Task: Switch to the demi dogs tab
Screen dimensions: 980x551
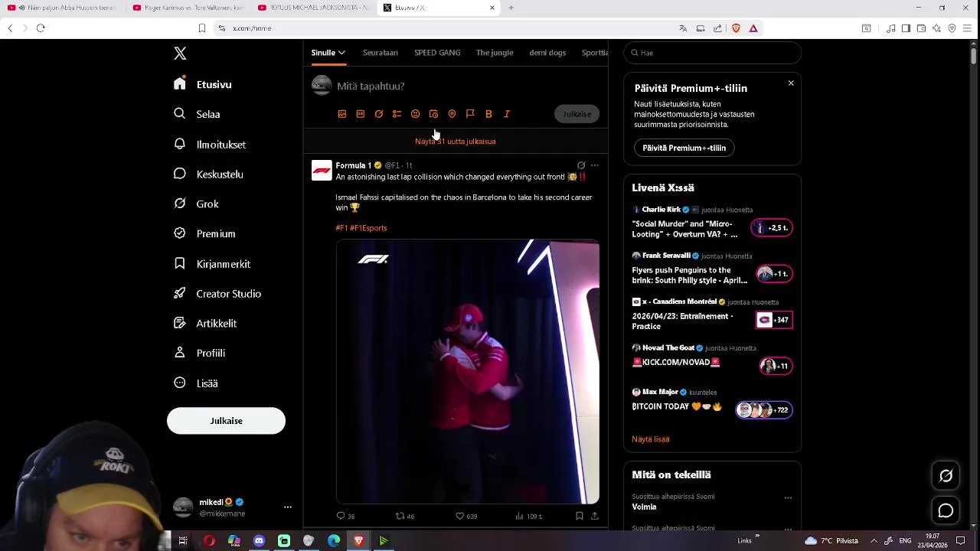Action: pos(547,53)
